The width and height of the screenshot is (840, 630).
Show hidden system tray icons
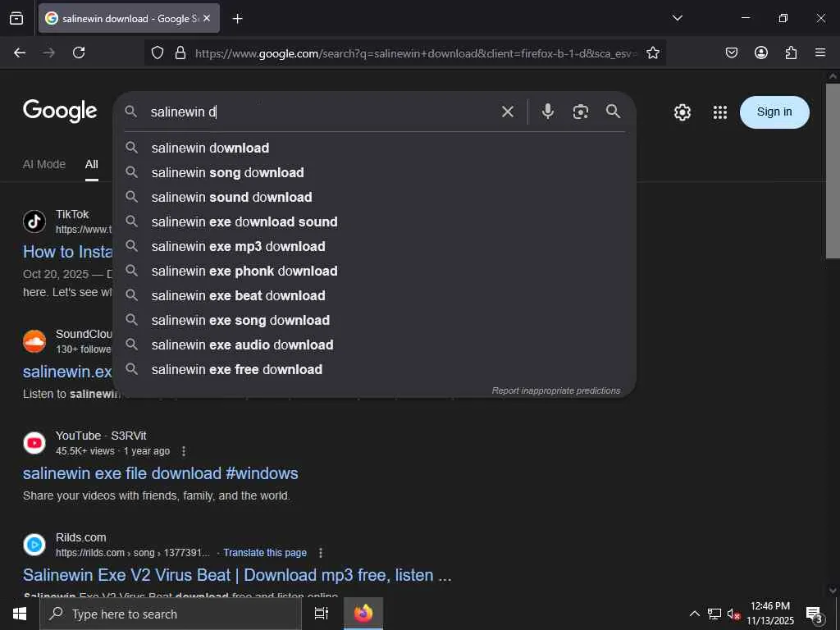tap(694, 614)
